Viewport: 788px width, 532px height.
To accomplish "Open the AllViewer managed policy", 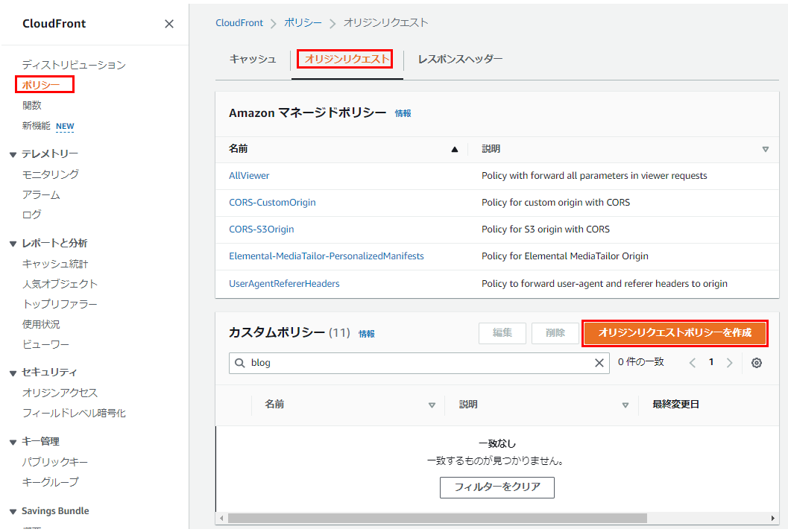I will [249, 176].
